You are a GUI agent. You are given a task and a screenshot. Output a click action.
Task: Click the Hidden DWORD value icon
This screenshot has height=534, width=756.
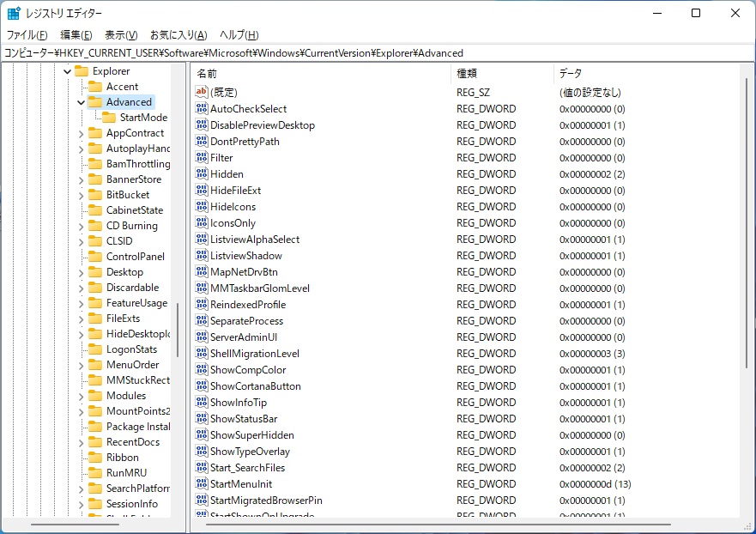[x=202, y=173]
